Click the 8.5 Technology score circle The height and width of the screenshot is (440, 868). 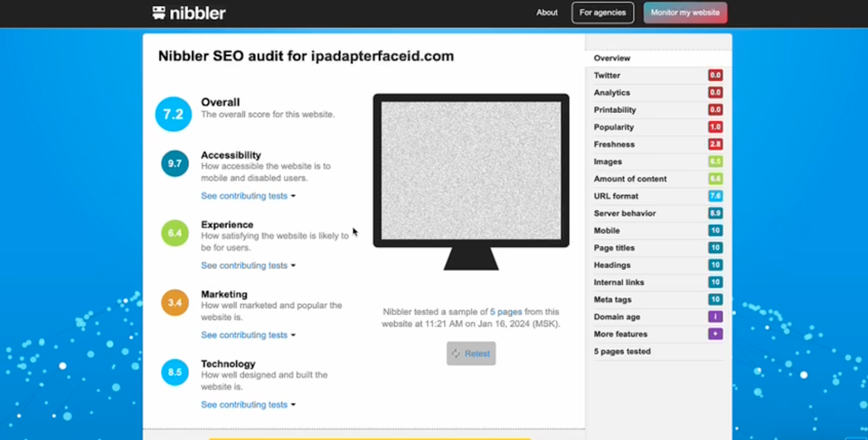175,372
